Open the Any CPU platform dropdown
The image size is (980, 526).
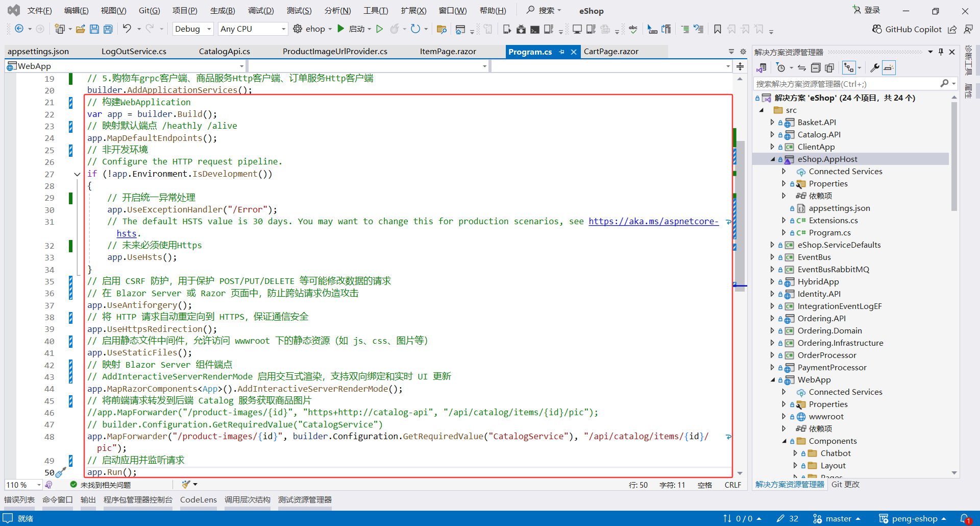click(x=252, y=29)
